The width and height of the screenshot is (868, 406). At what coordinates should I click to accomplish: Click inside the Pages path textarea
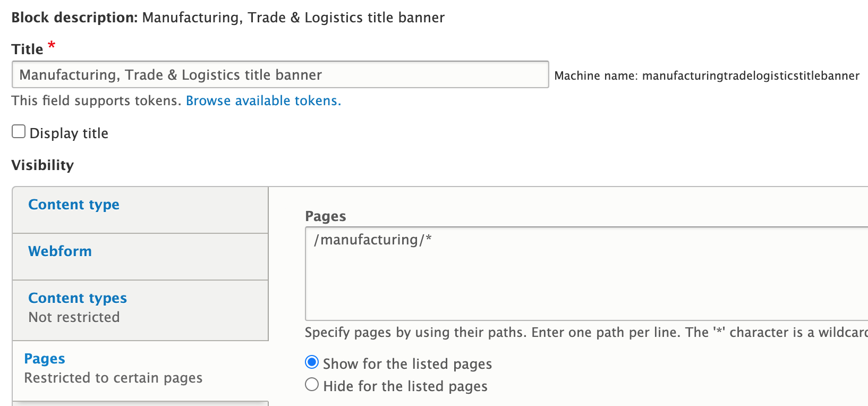tap(586, 274)
